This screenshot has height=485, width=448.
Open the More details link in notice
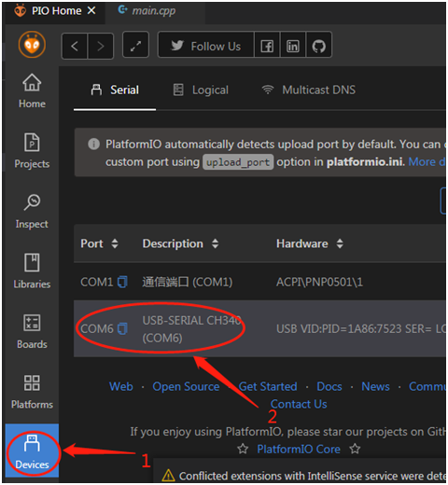[x=427, y=162]
